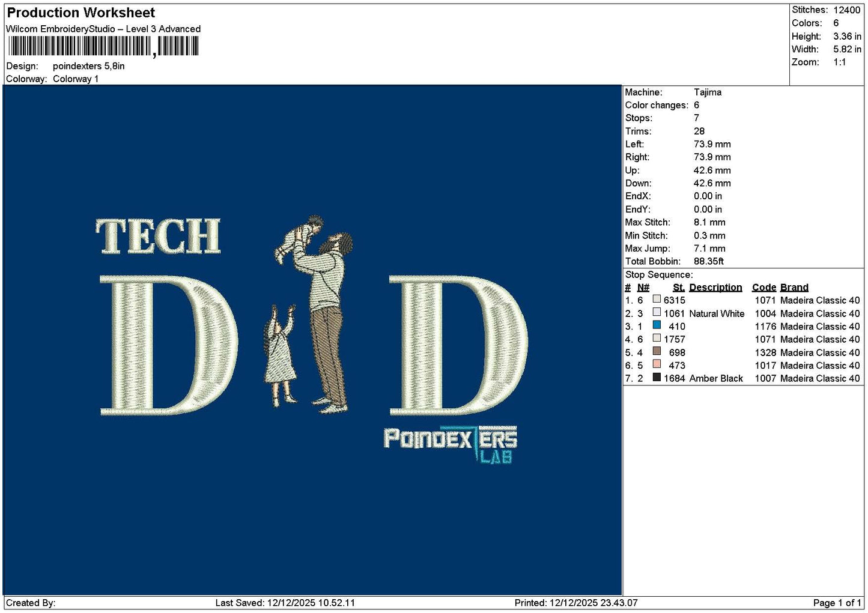Click stitch count 698 in stop 5
This screenshot has width=868, height=613.
pyautogui.click(x=677, y=352)
